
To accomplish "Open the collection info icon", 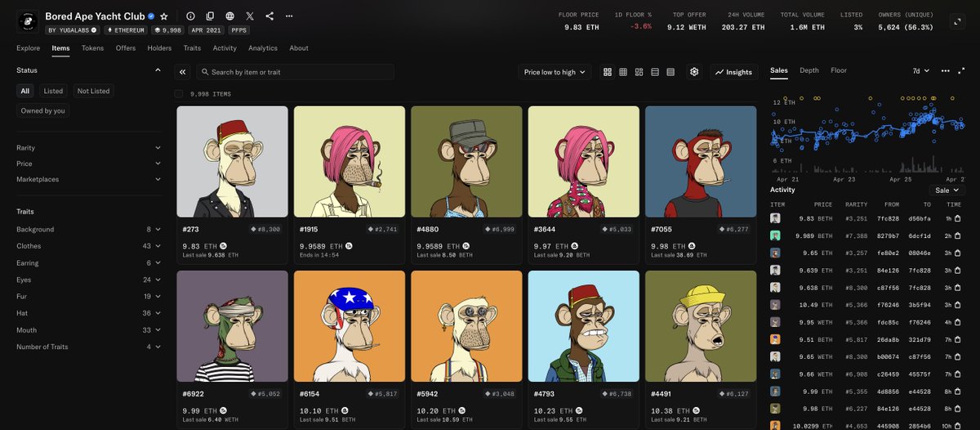I will pyautogui.click(x=190, y=16).
